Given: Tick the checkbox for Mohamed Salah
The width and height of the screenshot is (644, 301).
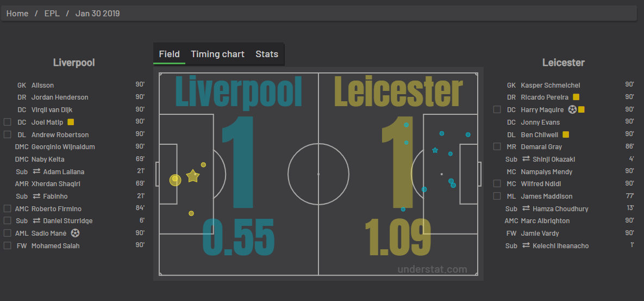Looking at the screenshot, I should pyautogui.click(x=8, y=245).
